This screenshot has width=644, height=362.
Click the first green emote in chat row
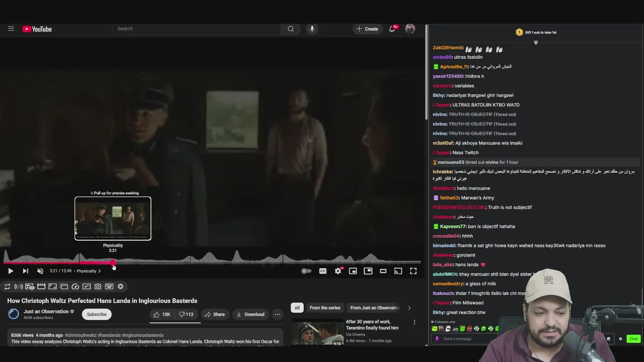click(436, 329)
